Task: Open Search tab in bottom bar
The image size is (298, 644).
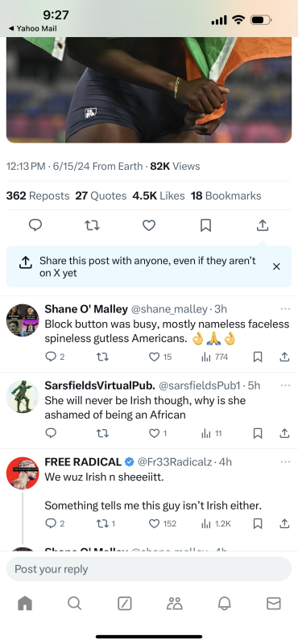Action: pos(74,603)
